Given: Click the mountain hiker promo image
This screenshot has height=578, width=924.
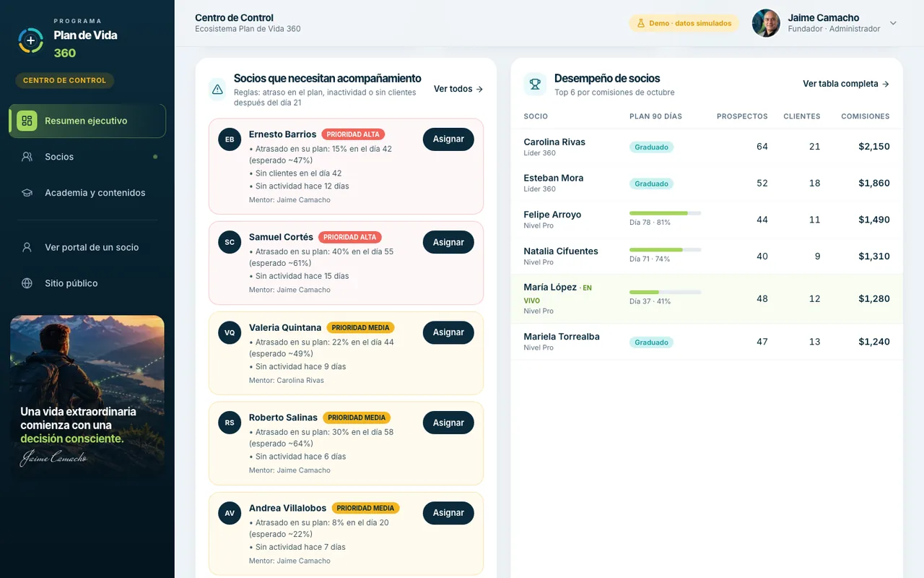Looking at the screenshot, I should [x=87, y=394].
